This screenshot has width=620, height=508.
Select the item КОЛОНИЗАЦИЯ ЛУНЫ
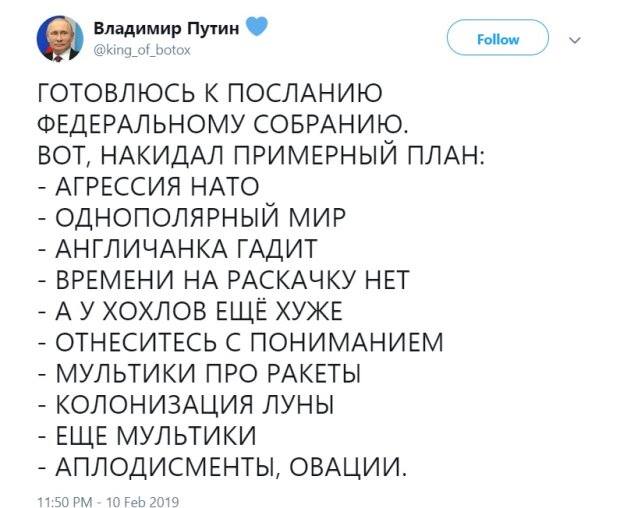[x=187, y=404]
